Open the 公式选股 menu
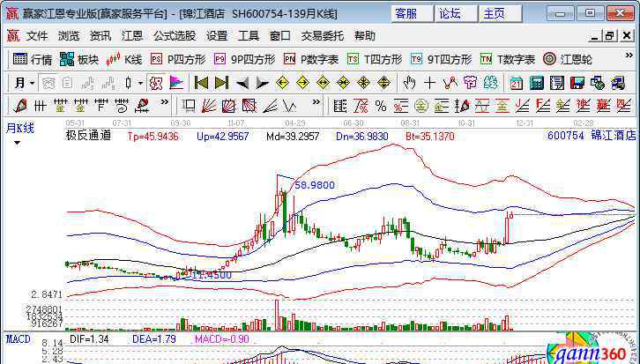This screenshot has width=640, height=364. click(x=175, y=36)
